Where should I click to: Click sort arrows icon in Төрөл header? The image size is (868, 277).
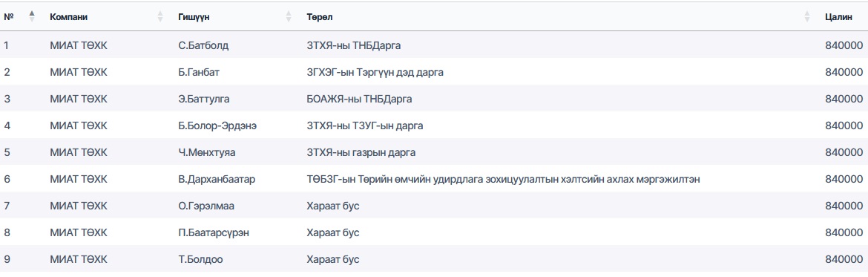coord(806,16)
